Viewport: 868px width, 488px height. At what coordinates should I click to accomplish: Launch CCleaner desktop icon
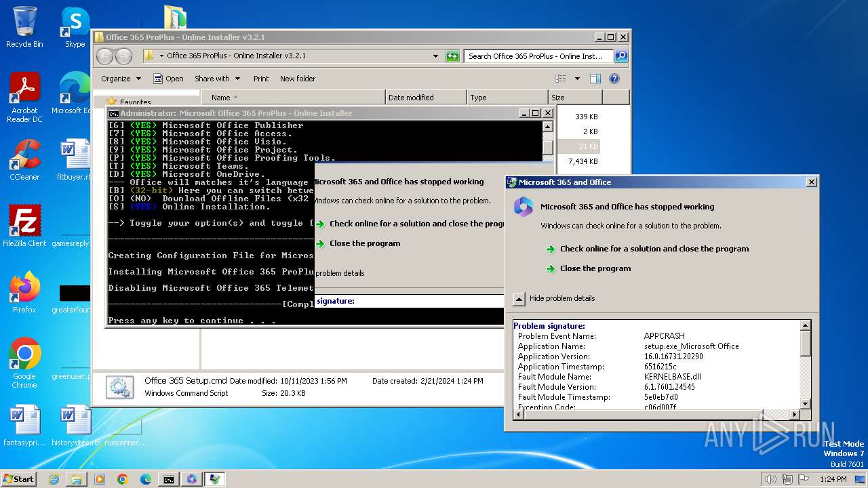click(x=24, y=160)
